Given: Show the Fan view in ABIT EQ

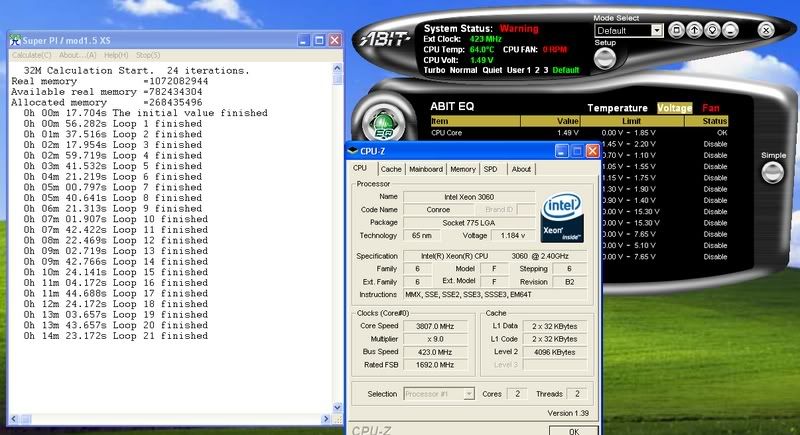Looking at the screenshot, I should coord(711,108).
